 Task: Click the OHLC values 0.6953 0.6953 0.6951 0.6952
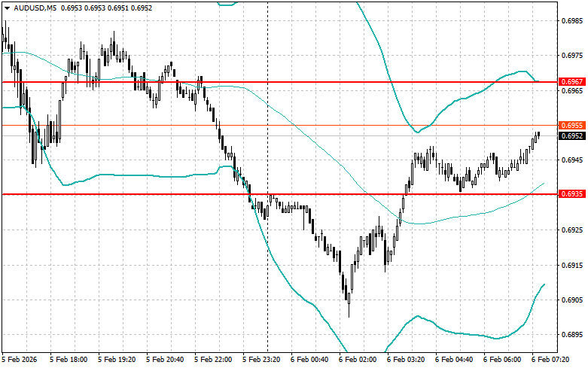pos(106,8)
